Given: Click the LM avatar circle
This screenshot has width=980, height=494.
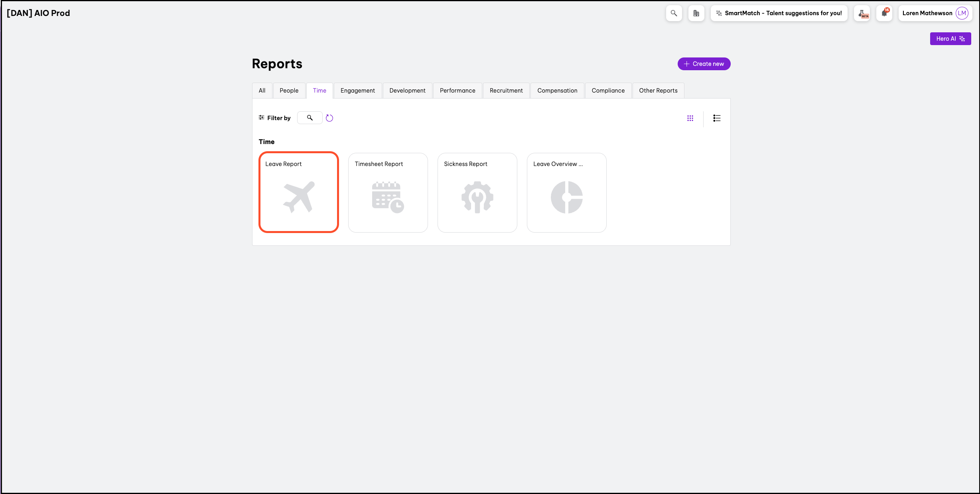Looking at the screenshot, I should click(x=962, y=13).
